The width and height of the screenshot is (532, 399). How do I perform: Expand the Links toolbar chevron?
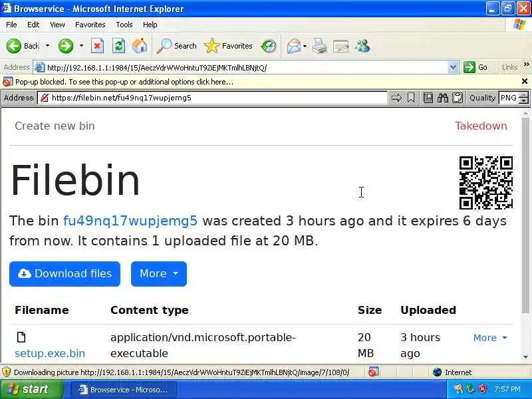click(x=526, y=64)
